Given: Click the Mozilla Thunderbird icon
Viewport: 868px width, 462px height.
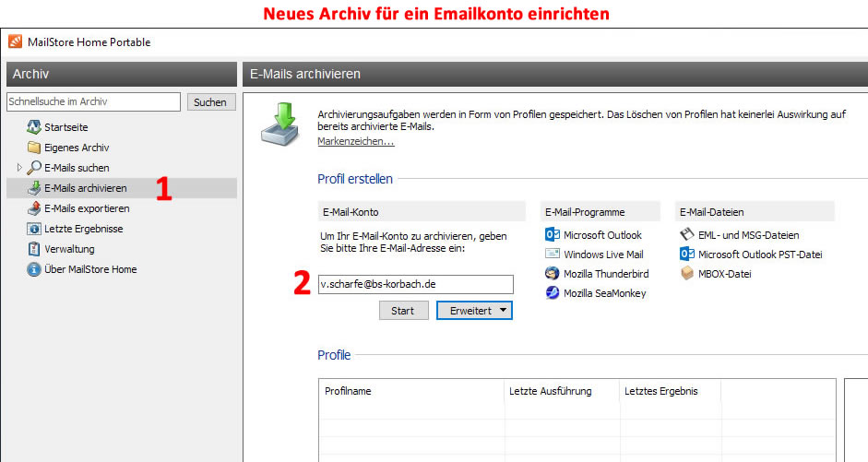Looking at the screenshot, I should (552, 273).
